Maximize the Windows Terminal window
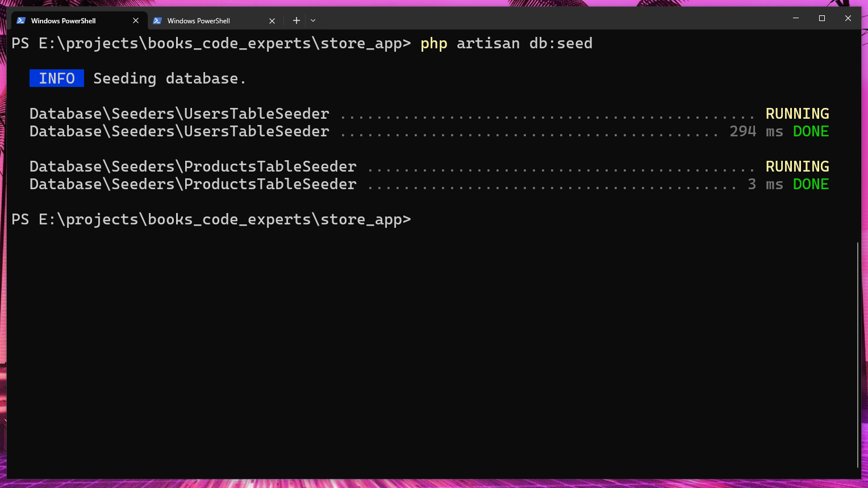 click(x=822, y=18)
